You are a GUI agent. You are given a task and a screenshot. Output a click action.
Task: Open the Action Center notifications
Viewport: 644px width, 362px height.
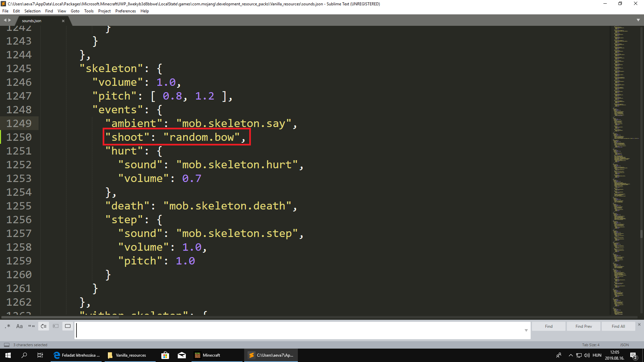(x=634, y=355)
